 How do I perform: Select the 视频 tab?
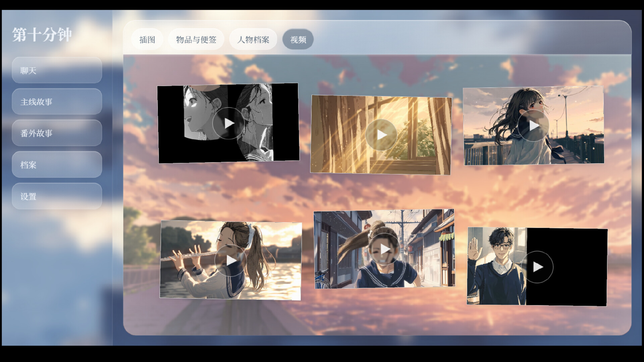(x=298, y=40)
